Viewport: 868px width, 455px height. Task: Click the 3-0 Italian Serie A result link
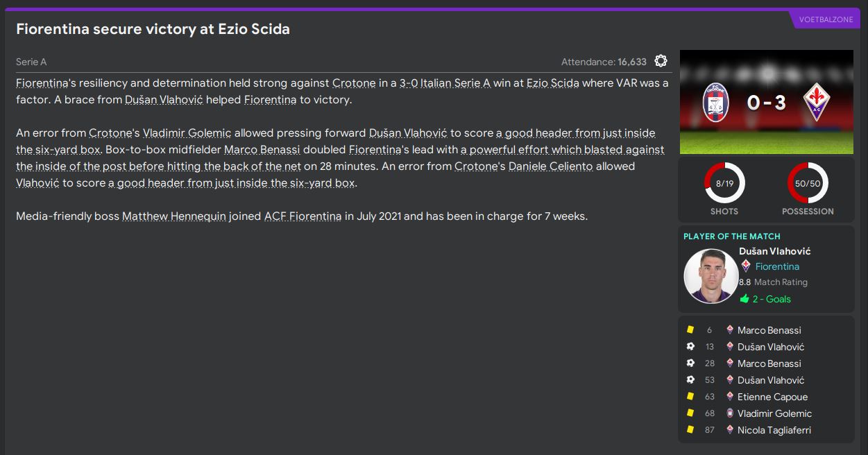pyautogui.click(x=445, y=83)
